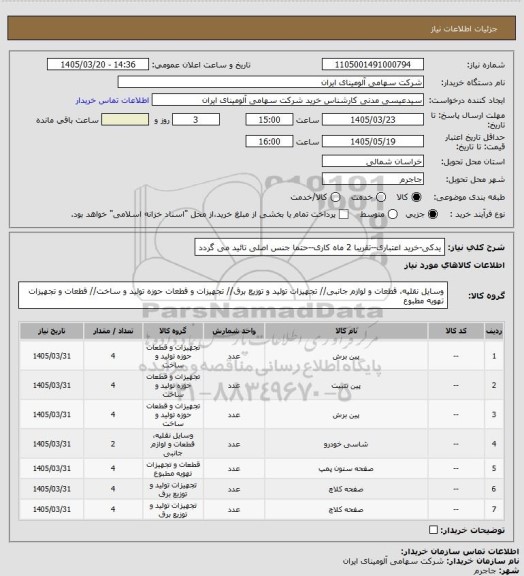Click the remaining days field showing 3
The width and height of the screenshot is (524, 576).
click(x=196, y=120)
